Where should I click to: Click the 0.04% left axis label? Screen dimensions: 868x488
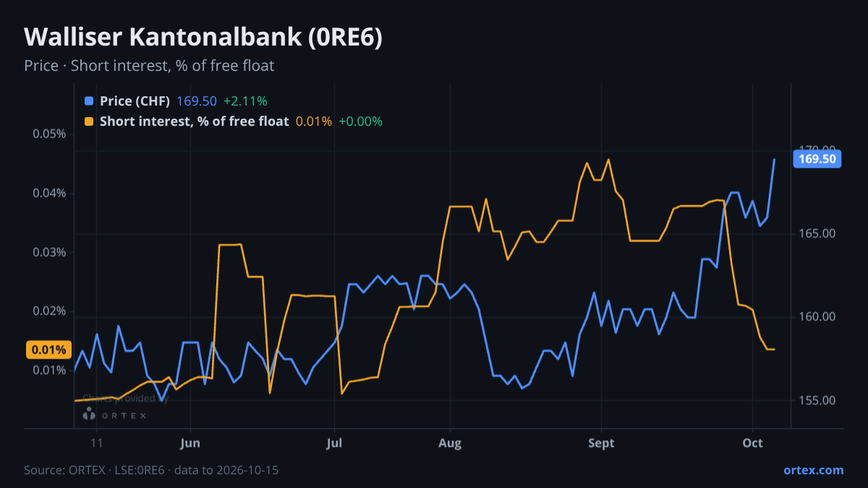(49, 193)
